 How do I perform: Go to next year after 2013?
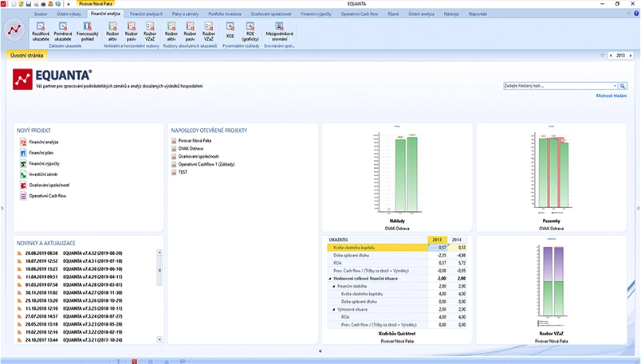(x=631, y=56)
